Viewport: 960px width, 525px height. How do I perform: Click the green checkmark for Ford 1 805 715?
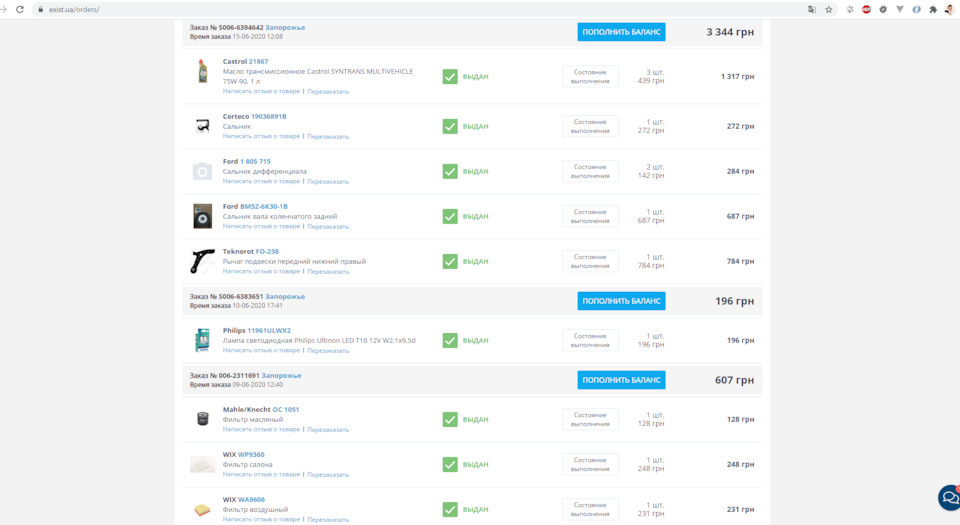450,171
